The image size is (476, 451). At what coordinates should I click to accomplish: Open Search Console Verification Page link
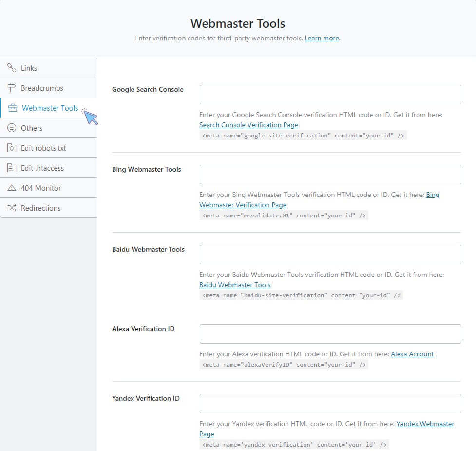click(x=248, y=125)
